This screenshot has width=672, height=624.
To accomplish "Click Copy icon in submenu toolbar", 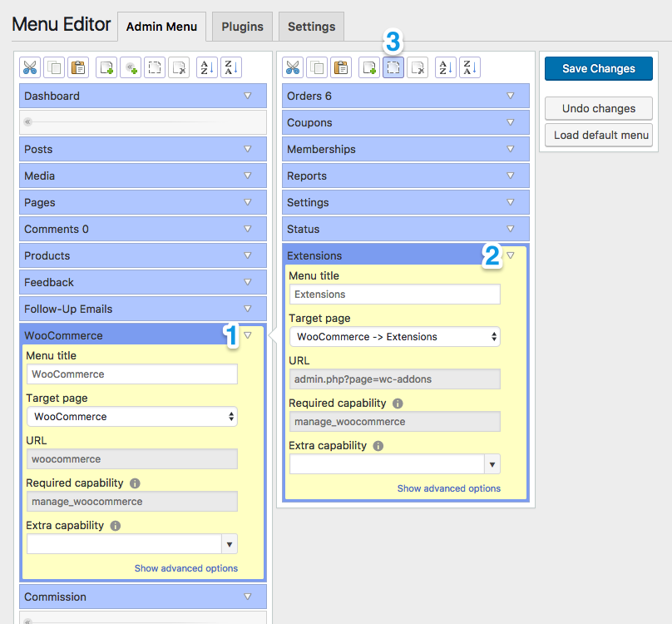I will (317, 67).
